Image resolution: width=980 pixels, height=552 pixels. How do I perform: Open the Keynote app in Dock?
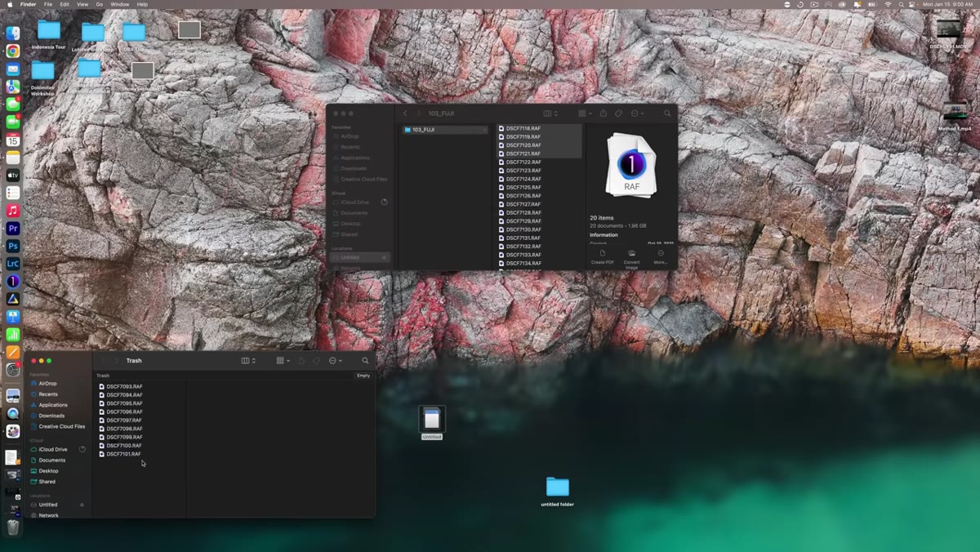13,317
